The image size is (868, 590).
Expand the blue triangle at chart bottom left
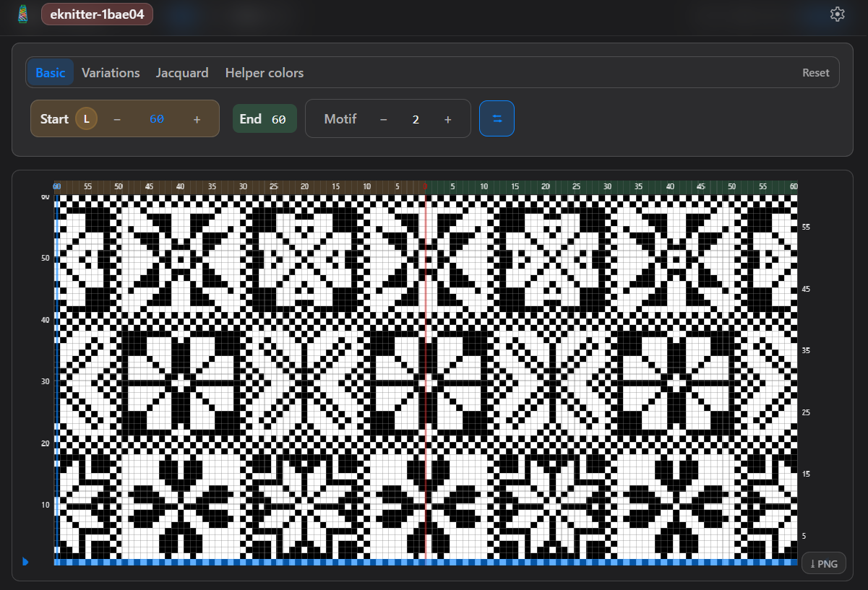(x=26, y=562)
